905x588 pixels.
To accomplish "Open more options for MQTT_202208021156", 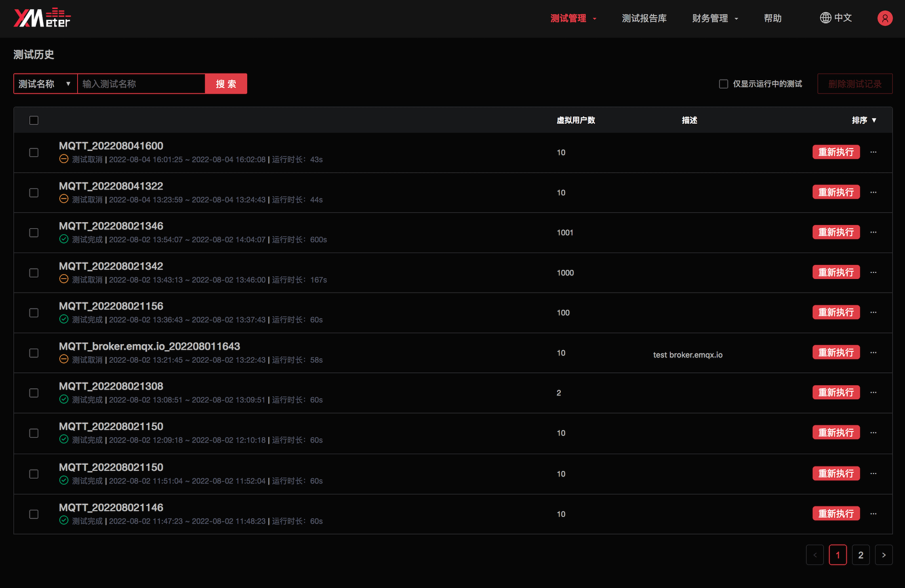I will click(873, 313).
